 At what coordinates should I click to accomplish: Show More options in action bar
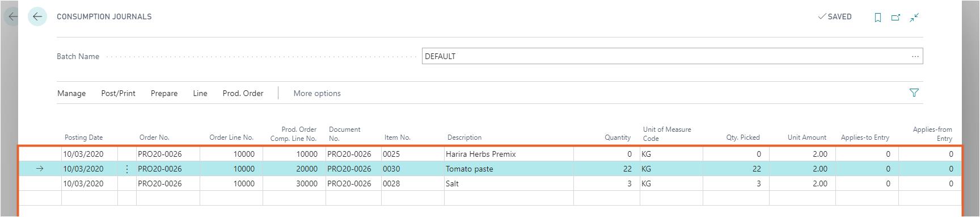click(x=317, y=93)
